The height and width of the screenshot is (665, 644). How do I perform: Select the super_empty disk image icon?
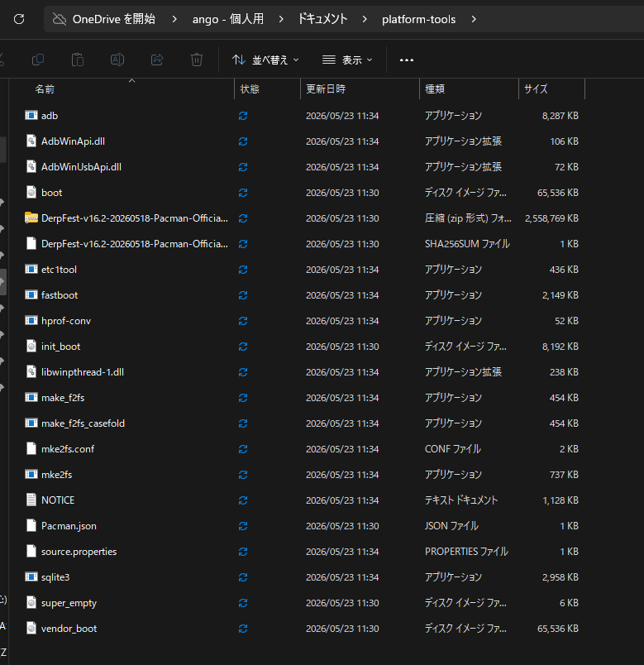[x=31, y=603]
